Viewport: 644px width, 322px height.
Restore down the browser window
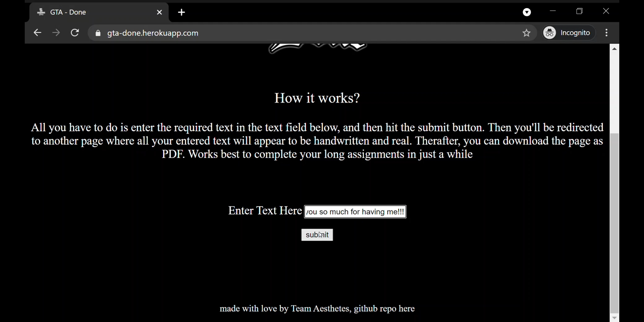580,12
